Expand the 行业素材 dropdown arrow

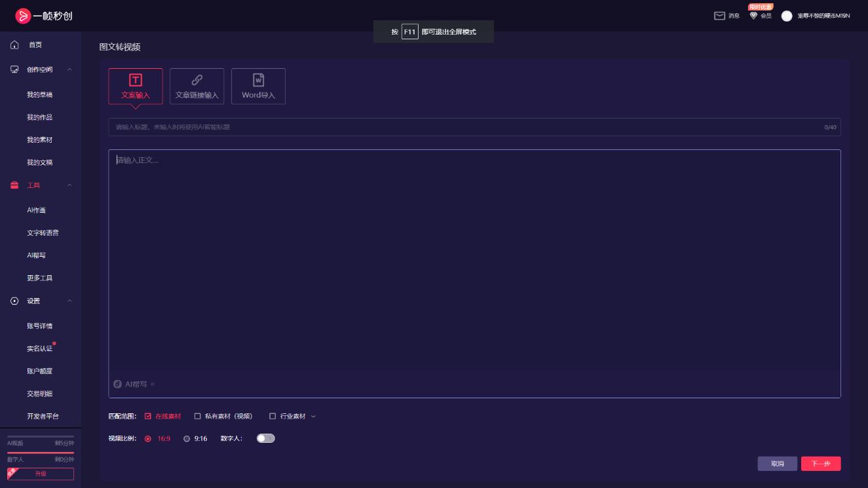(x=313, y=416)
